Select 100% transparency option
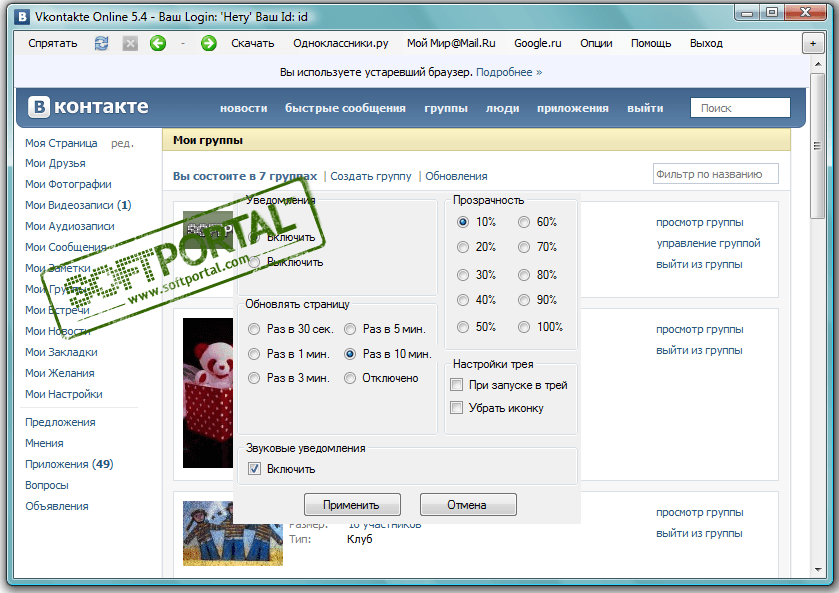Image resolution: width=839 pixels, height=593 pixels. click(524, 326)
